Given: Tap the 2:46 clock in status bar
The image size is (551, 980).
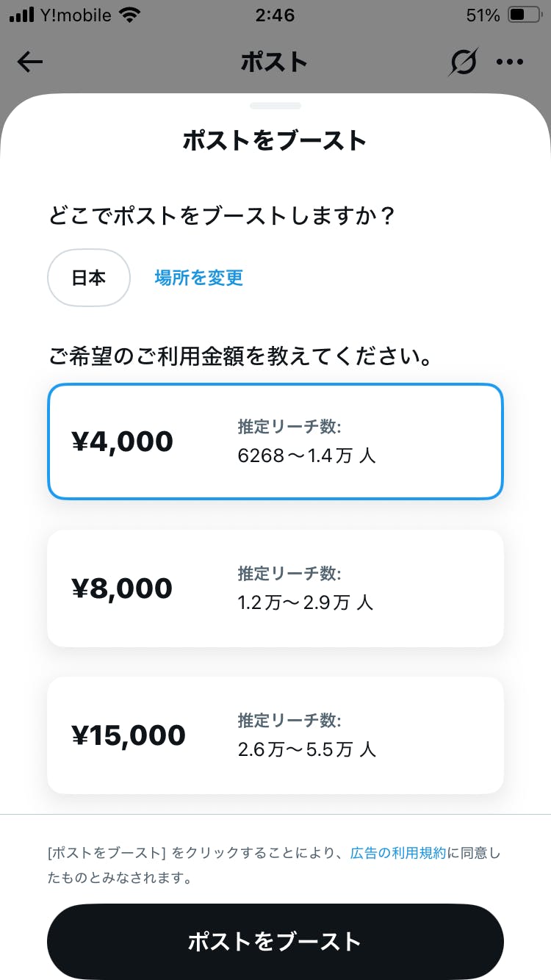Looking at the screenshot, I should point(275,15).
